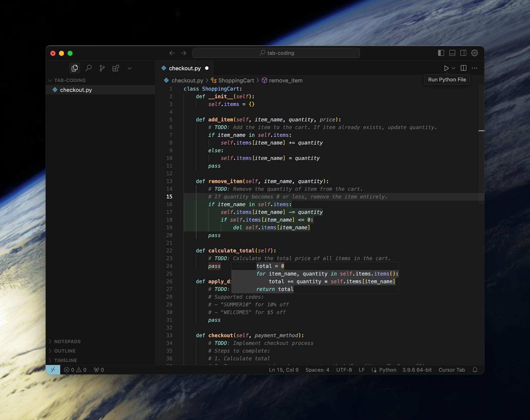The image size is (530, 420).
Task: Select the checkout.py editor tab
Action: point(185,68)
